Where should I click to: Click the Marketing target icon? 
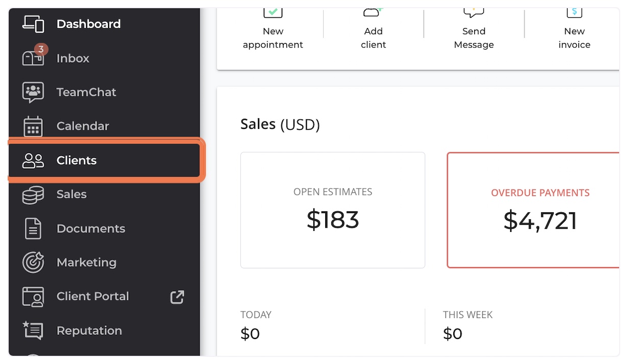(33, 263)
